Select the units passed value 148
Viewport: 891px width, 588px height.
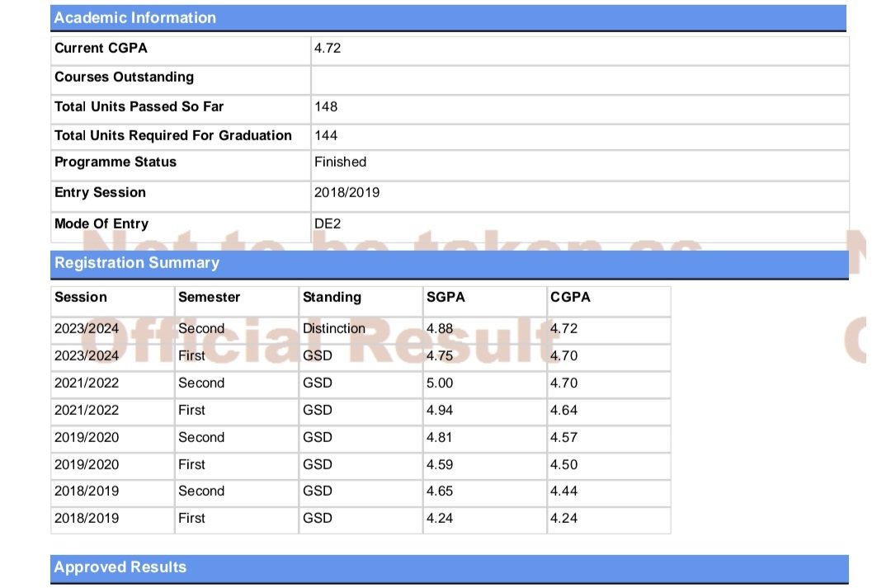326,107
